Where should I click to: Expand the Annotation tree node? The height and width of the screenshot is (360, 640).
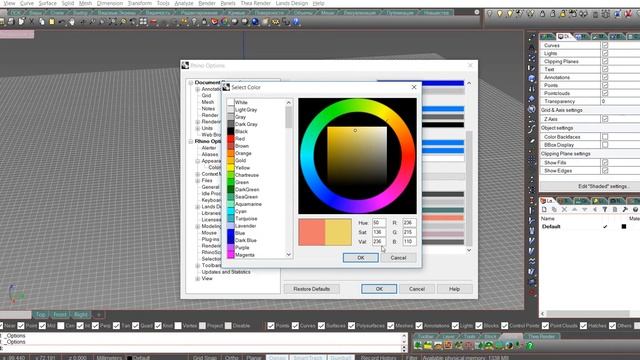click(198, 89)
